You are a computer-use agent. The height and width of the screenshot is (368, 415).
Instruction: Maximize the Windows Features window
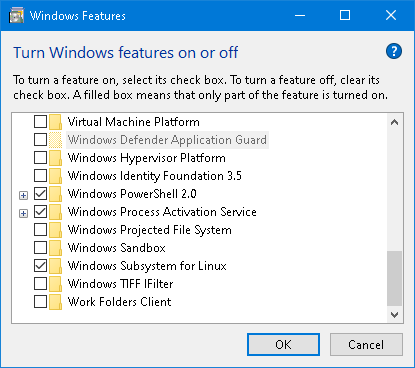[345, 15]
